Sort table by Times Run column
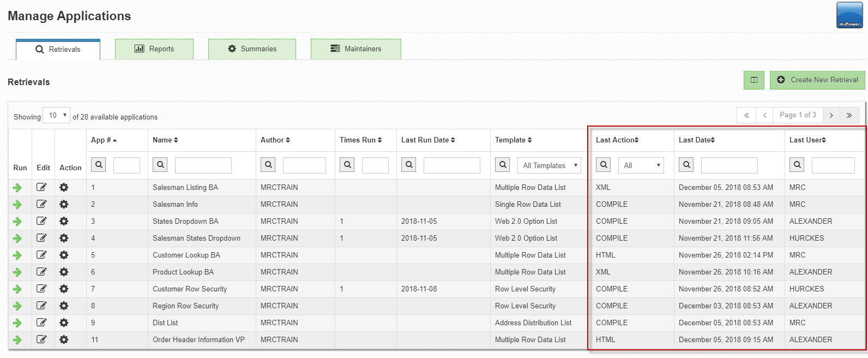 tap(360, 140)
